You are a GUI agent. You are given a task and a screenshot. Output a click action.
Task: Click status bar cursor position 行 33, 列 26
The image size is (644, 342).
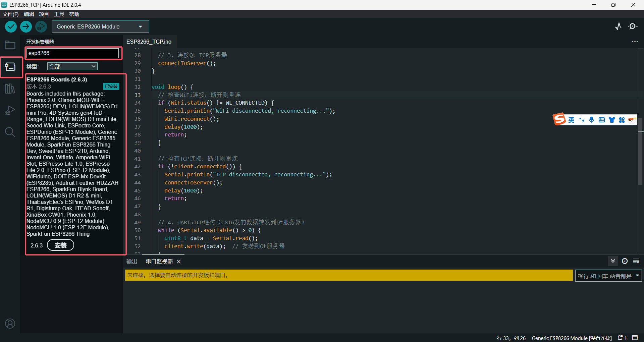(x=511, y=338)
